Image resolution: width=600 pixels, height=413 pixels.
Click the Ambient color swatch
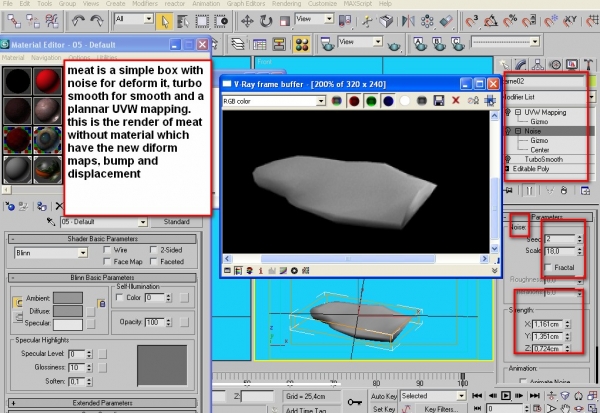(x=68, y=298)
